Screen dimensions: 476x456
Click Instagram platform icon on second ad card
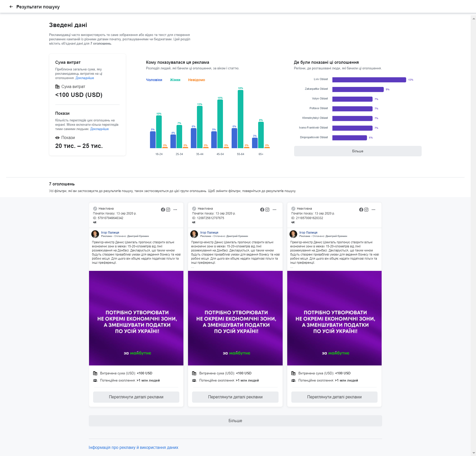click(x=267, y=210)
